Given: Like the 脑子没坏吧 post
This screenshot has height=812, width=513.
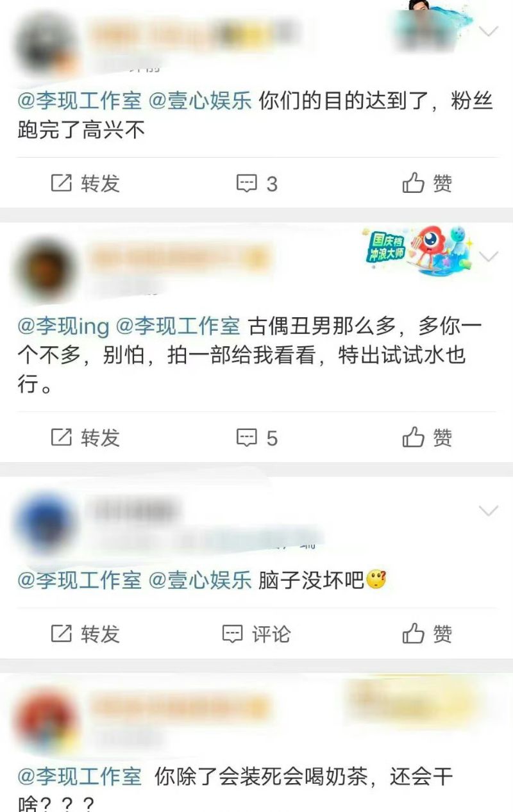Looking at the screenshot, I should pos(427,634).
